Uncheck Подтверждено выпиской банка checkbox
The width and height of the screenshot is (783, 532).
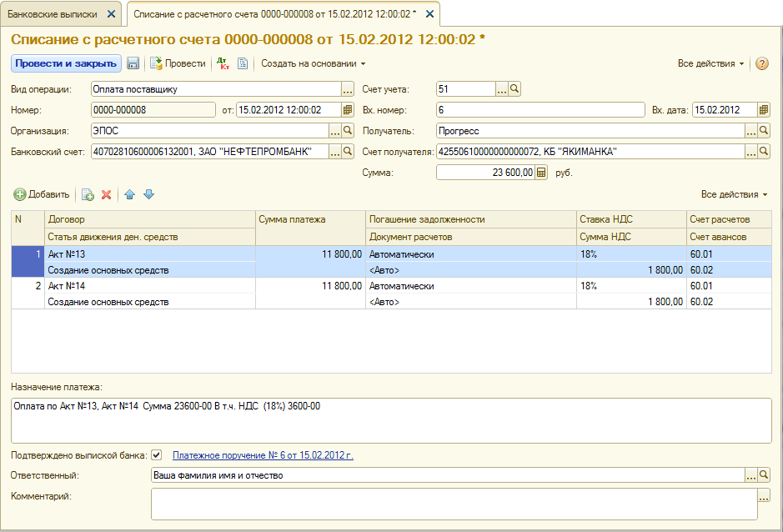(157, 455)
